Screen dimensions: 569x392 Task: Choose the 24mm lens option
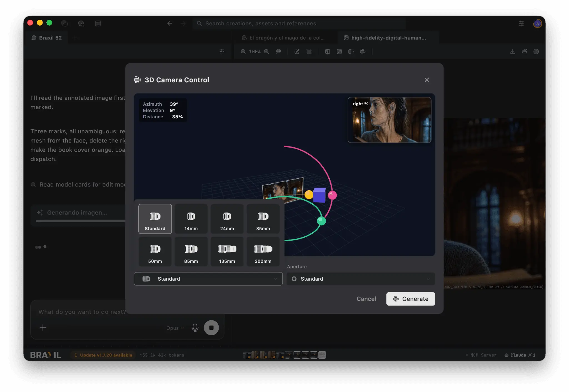227,219
